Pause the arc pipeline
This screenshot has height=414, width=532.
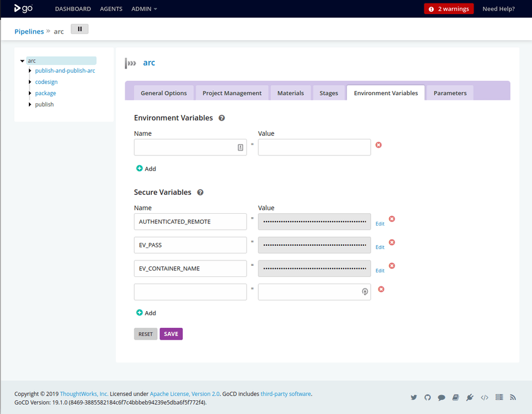[x=79, y=28]
